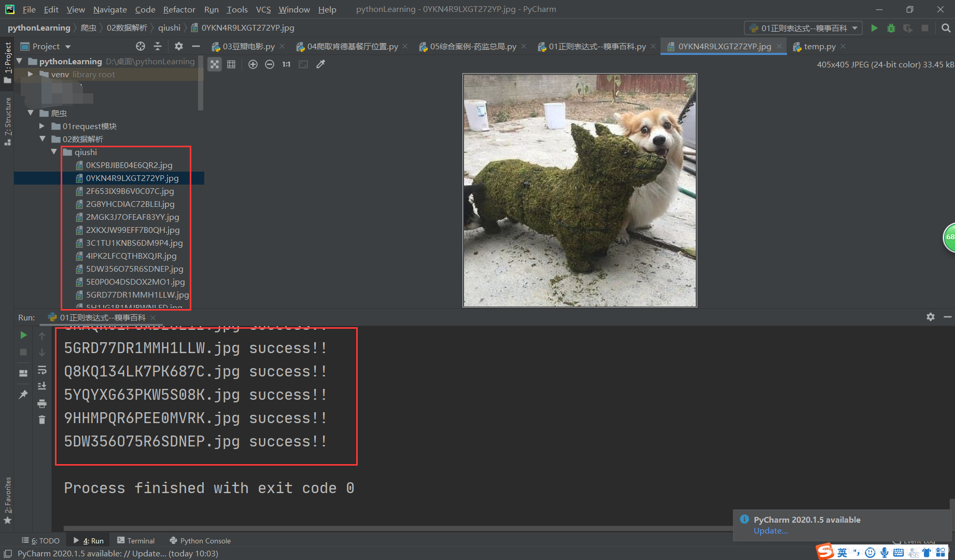
Task: Fit image zoom to window
Action: click(303, 64)
